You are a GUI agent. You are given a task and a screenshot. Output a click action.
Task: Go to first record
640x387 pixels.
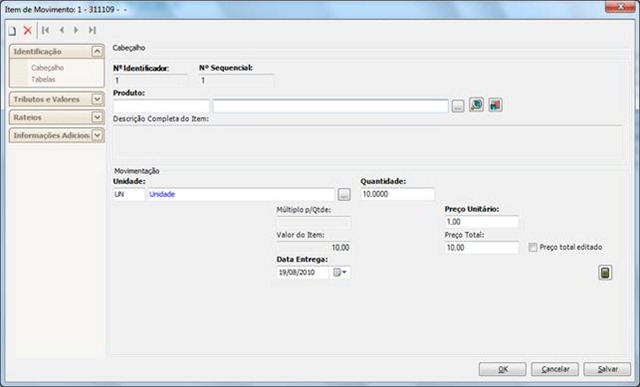click(x=45, y=30)
